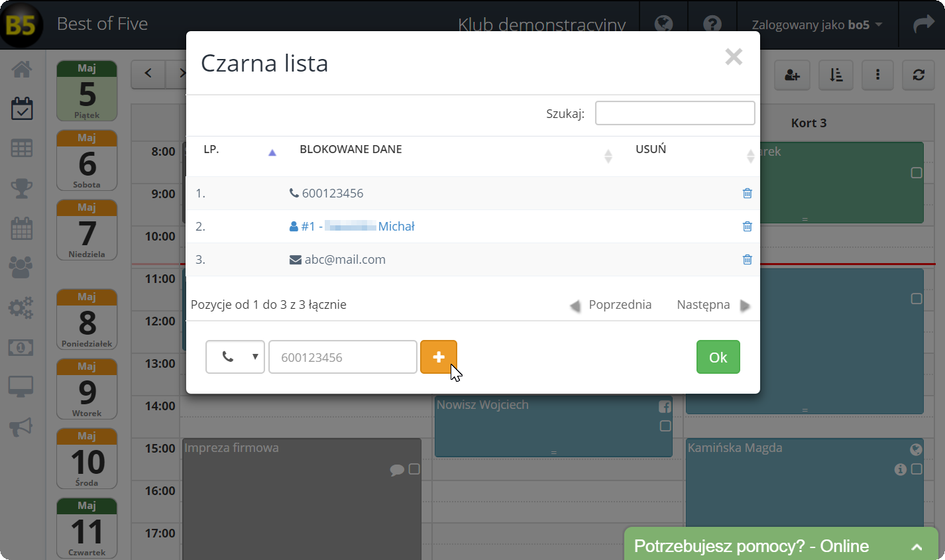Focus the Szukaj search field
The image size is (945, 560).
point(675,113)
